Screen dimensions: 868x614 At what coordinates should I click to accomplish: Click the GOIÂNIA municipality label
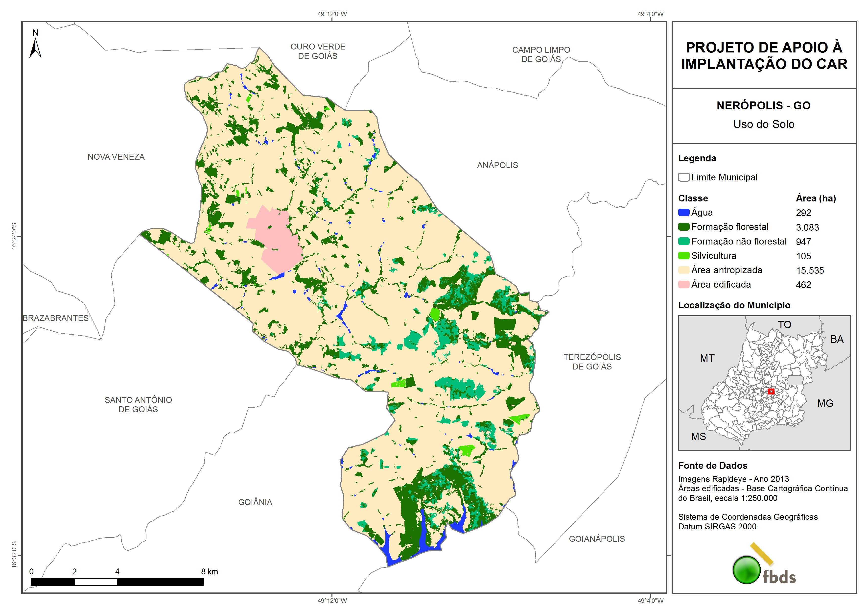coord(255,502)
